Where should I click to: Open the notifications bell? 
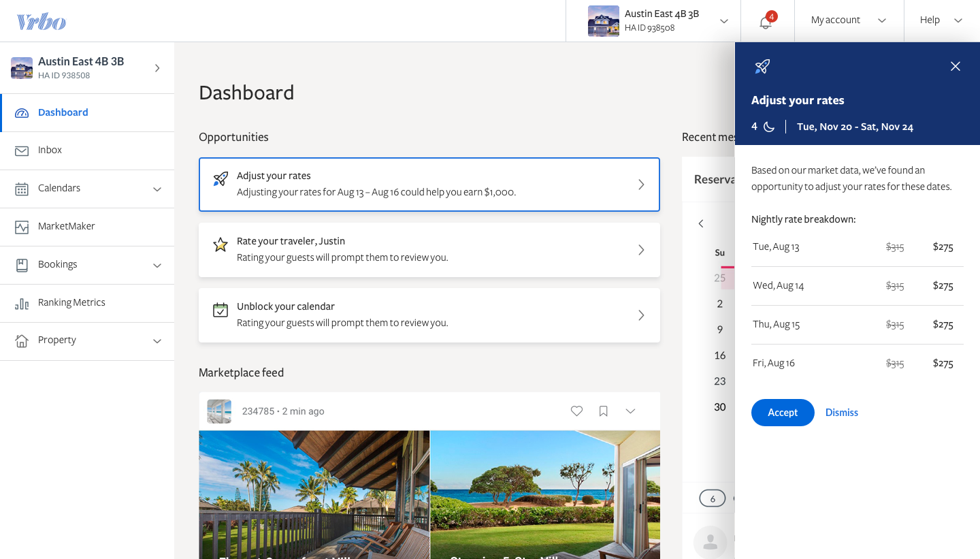[x=766, y=22]
